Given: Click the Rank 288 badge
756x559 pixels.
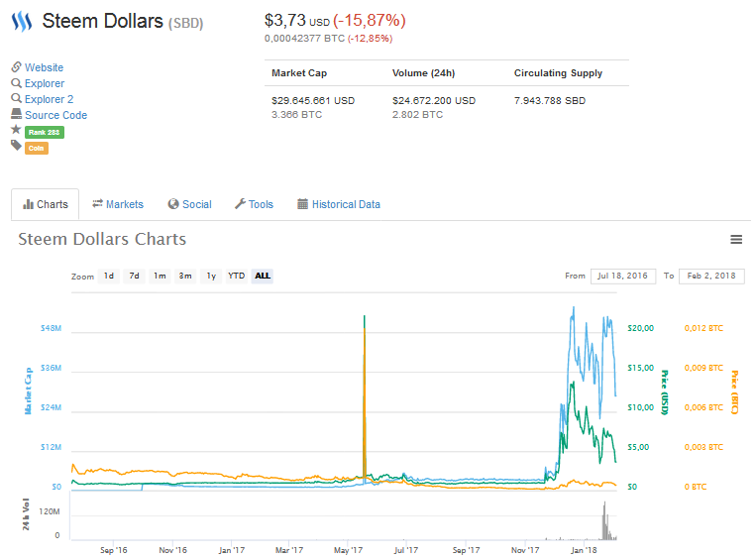Looking at the screenshot, I should [45, 132].
